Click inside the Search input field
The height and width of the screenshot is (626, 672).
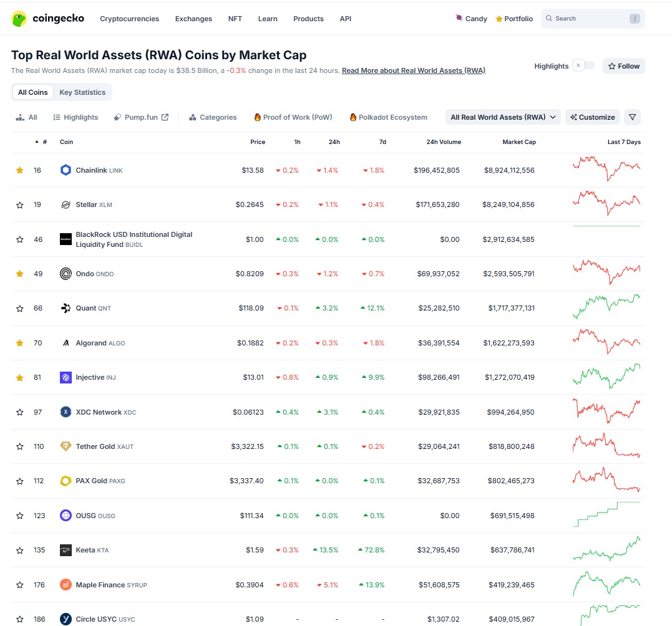(x=593, y=19)
